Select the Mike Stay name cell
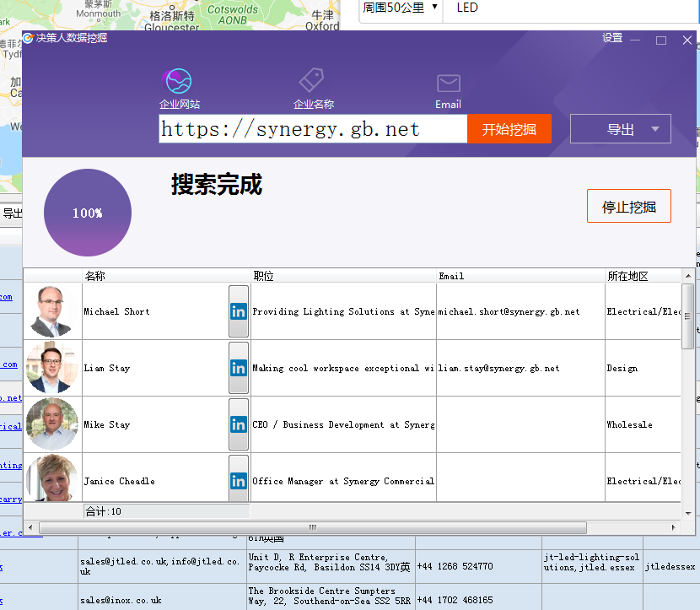The width and height of the screenshot is (700, 610). [155, 424]
